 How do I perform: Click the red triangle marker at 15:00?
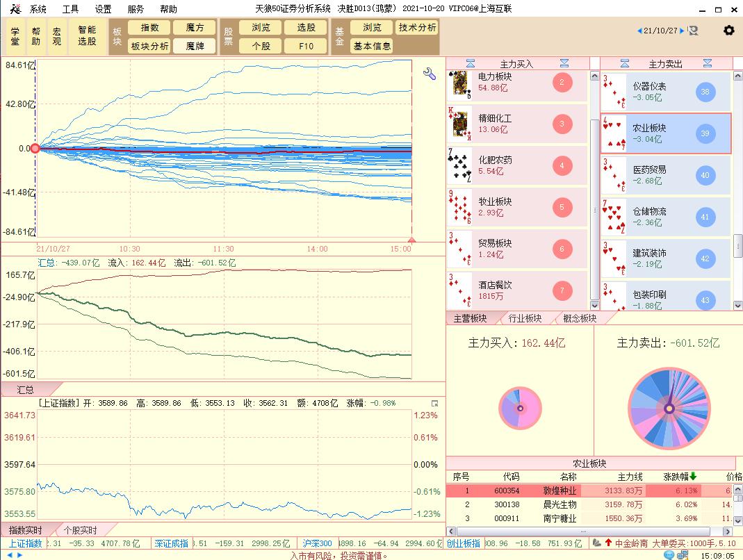411,240
